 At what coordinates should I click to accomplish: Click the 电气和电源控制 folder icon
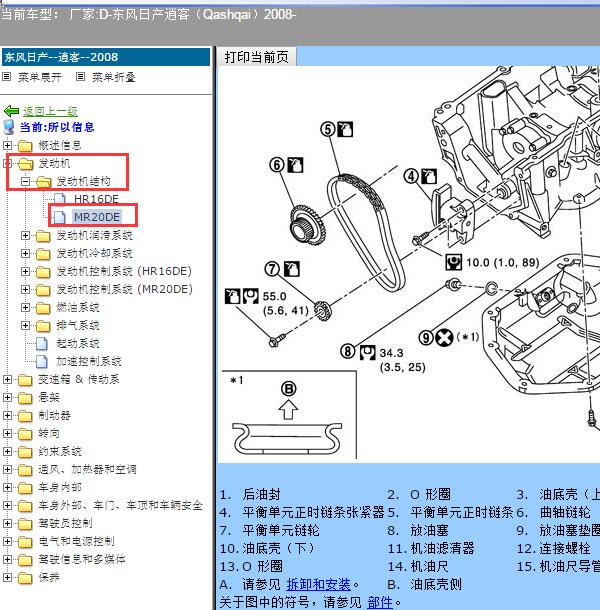(x=25, y=542)
